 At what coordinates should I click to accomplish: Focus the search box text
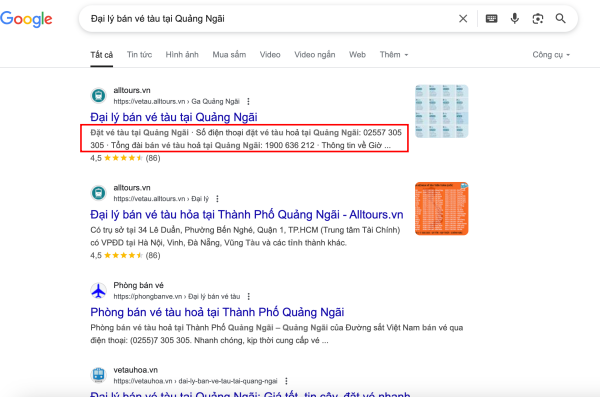(x=157, y=19)
